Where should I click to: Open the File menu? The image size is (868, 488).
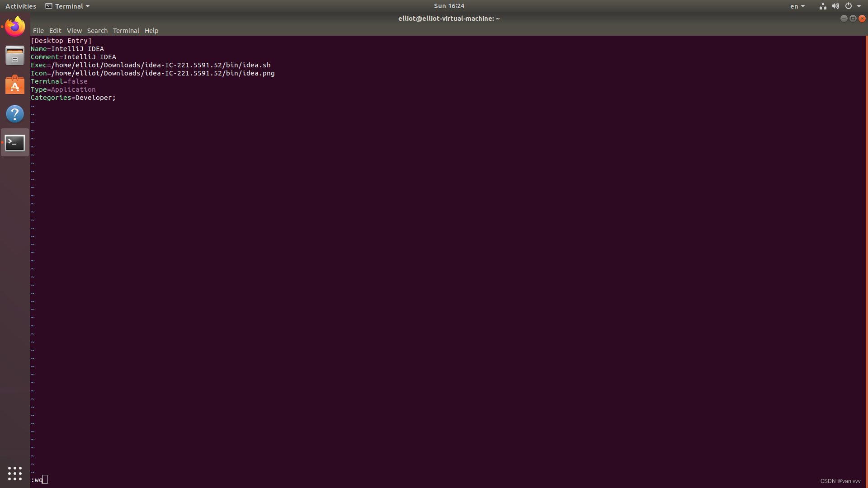38,31
